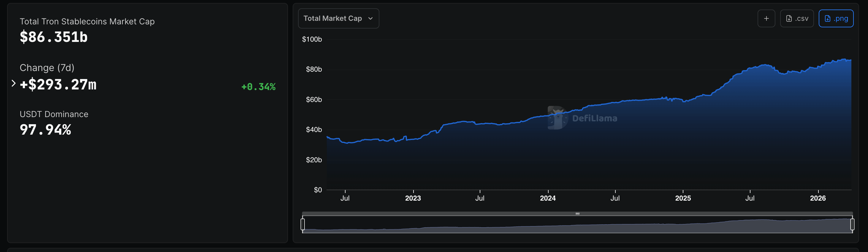Click the green +0.34% change percentage
The width and height of the screenshot is (868, 252).
pos(259,87)
